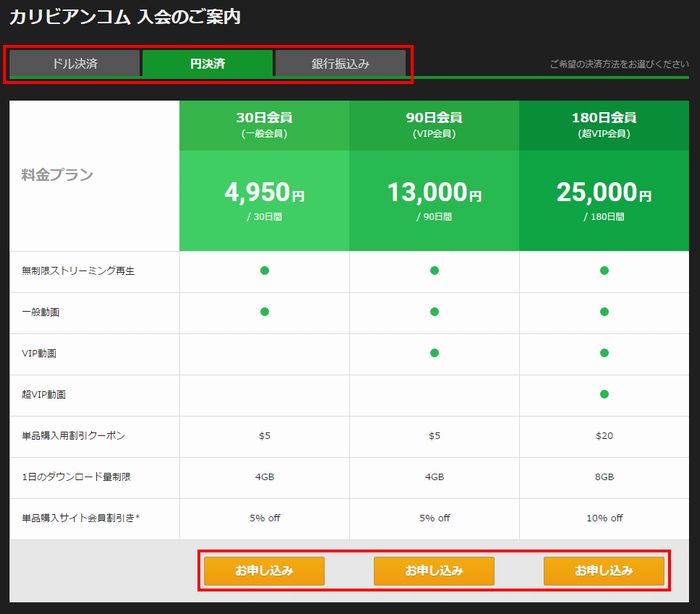This screenshot has width=700, height=614.
Task: Click green dot for 超VIP動画 row
Action: coord(604,394)
